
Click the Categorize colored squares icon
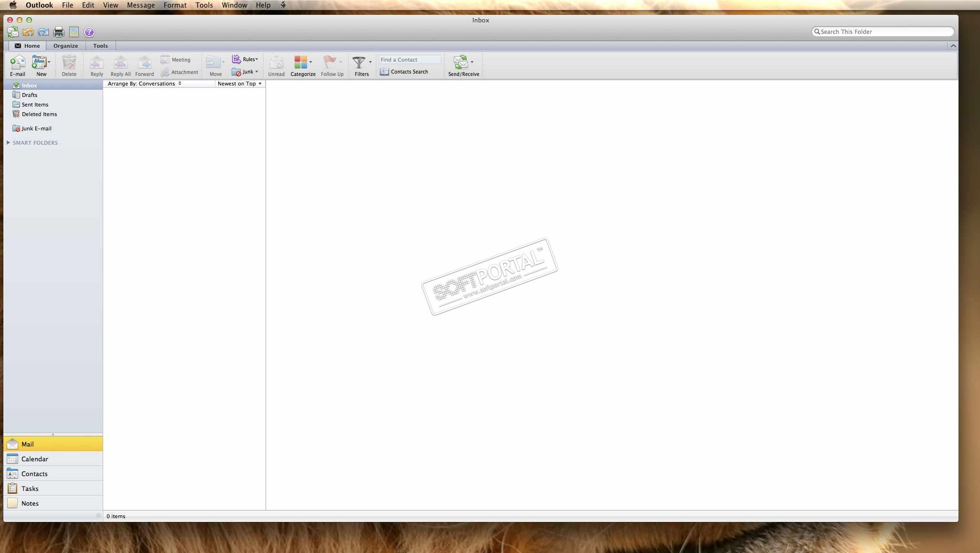[300, 62]
